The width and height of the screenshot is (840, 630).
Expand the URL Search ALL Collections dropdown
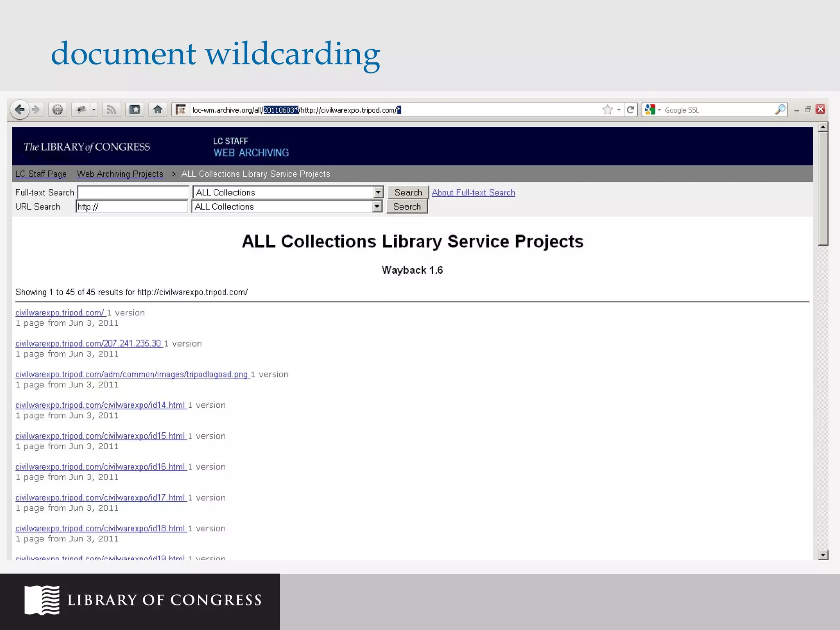click(377, 206)
